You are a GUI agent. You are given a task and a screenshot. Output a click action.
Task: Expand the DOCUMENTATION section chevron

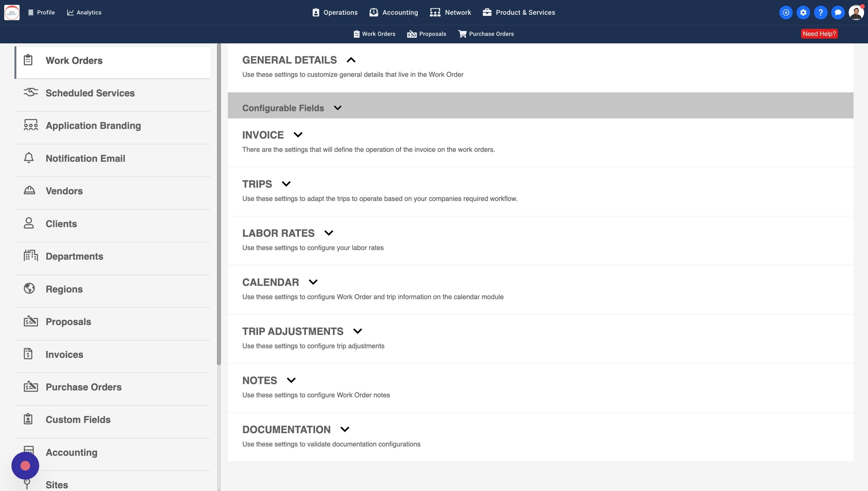click(x=344, y=429)
